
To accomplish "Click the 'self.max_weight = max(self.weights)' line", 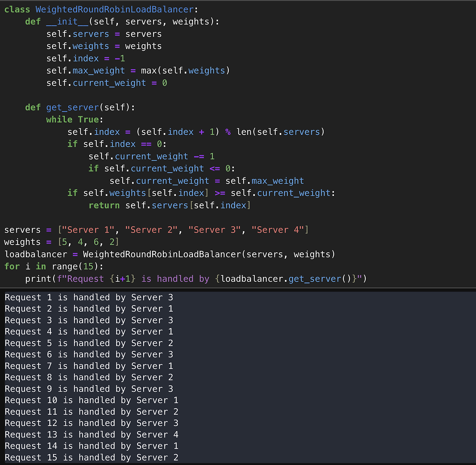I will (138, 71).
